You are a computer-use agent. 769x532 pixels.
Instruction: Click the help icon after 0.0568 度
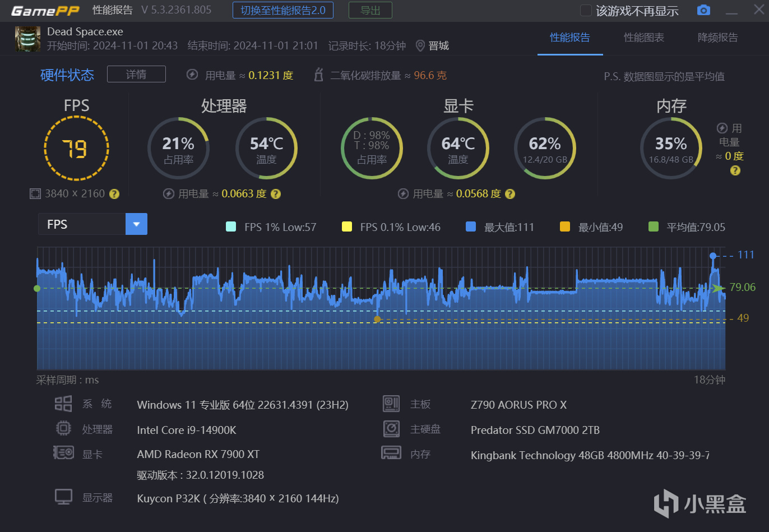[510, 194]
